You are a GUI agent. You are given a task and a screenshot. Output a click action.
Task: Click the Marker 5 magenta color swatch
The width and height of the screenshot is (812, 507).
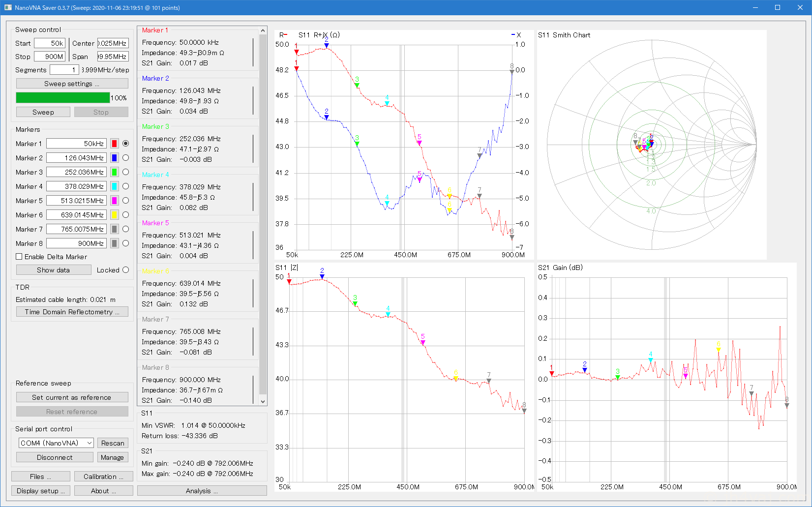(114, 201)
